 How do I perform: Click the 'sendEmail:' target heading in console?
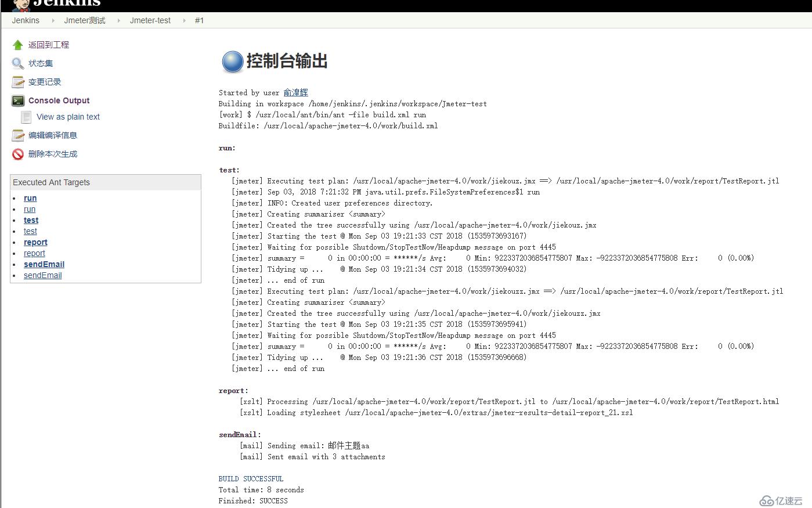click(240, 435)
